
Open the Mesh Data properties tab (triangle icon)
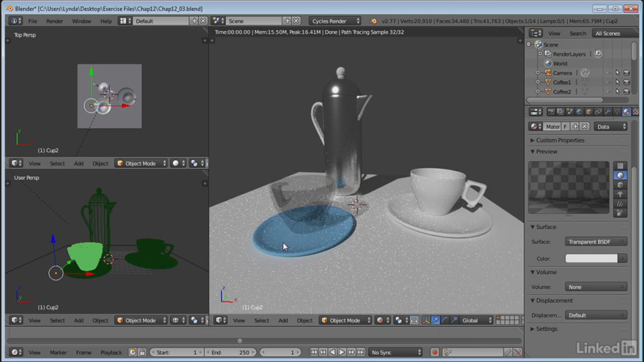617,112
